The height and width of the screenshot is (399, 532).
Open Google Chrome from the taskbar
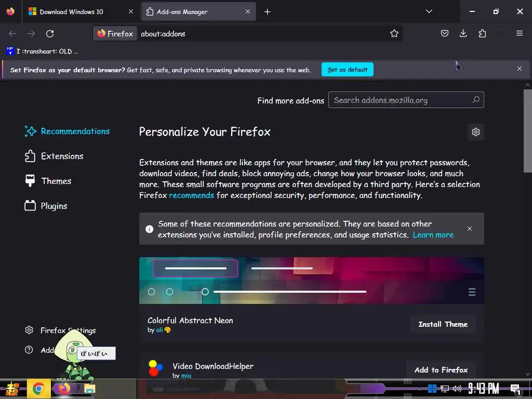point(38,389)
